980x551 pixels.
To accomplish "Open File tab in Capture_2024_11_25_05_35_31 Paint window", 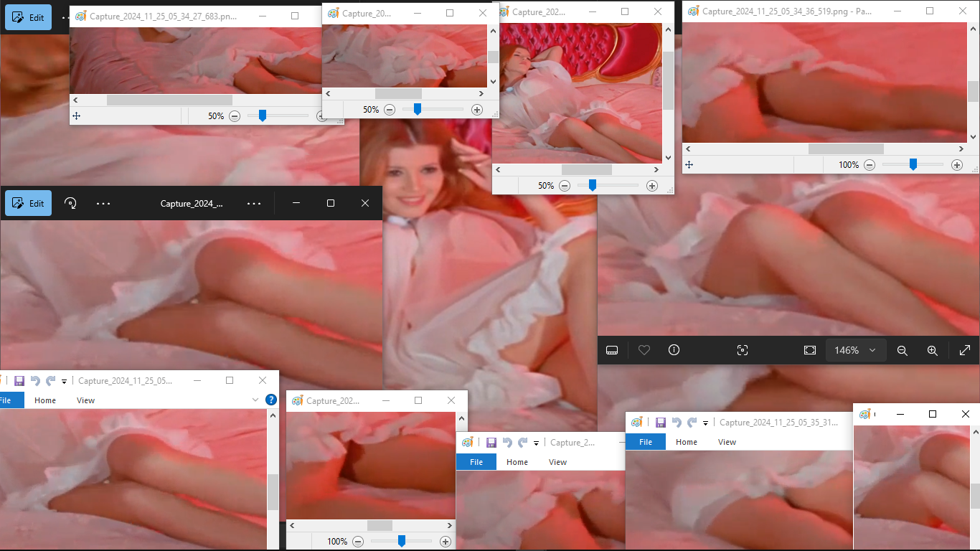I will point(645,442).
